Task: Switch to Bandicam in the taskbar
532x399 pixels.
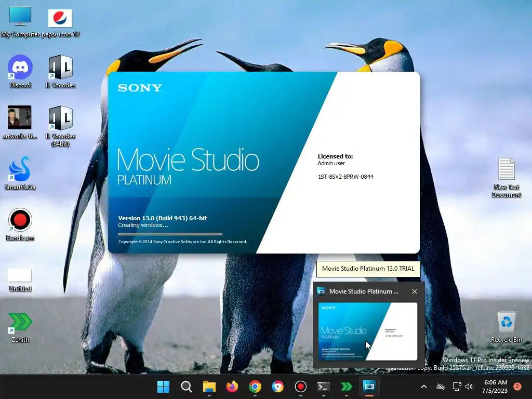Action: click(301, 387)
